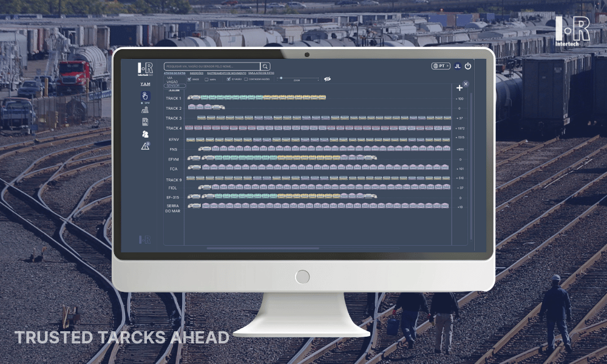
Task: Open the users group sidebar icon
Action: click(x=145, y=134)
